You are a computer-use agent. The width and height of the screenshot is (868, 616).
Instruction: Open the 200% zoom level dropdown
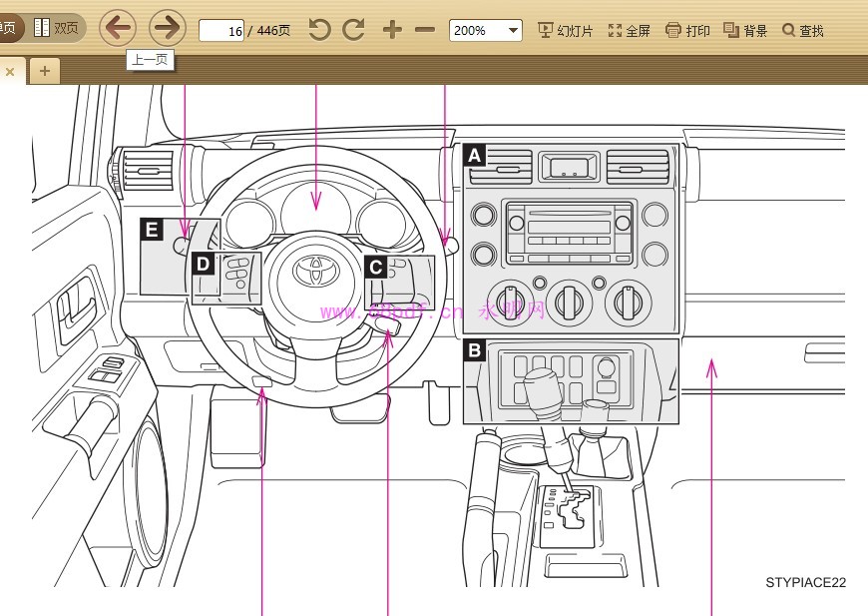point(486,30)
